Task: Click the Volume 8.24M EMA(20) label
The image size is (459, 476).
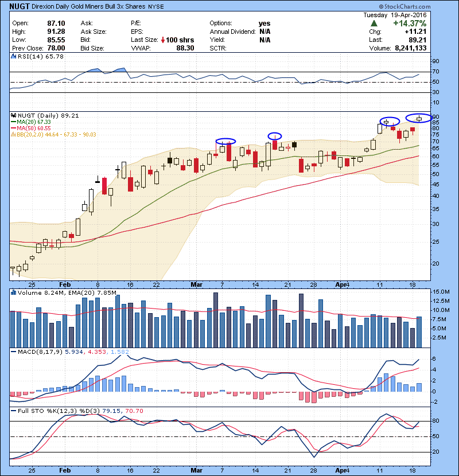Action: click(67, 292)
